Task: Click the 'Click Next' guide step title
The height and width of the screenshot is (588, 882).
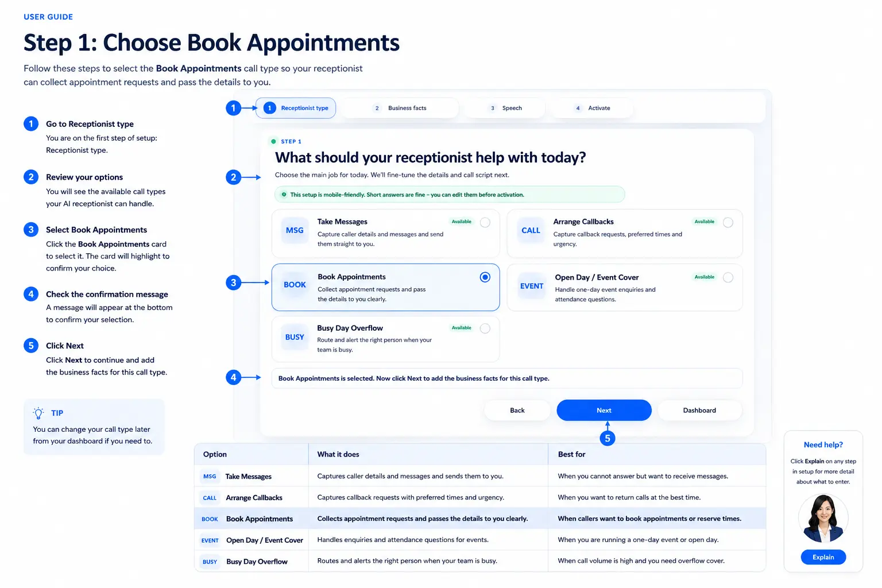Action: pos(65,346)
